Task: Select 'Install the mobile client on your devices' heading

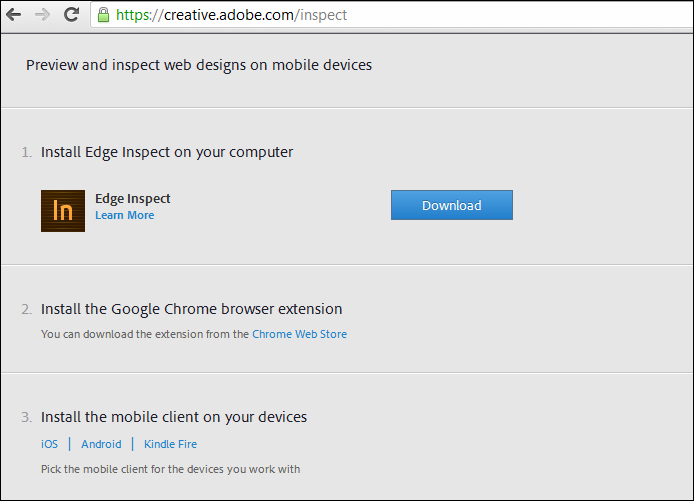Action: [174, 417]
